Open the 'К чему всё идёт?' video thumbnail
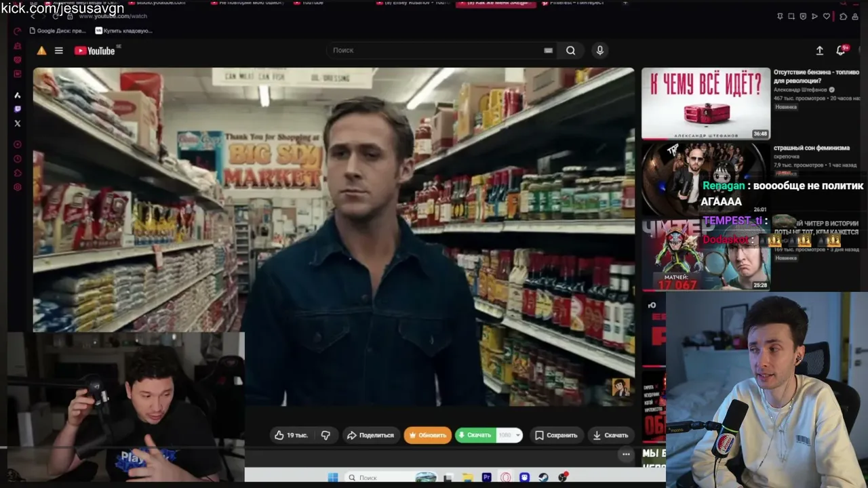 pos(706,104)
